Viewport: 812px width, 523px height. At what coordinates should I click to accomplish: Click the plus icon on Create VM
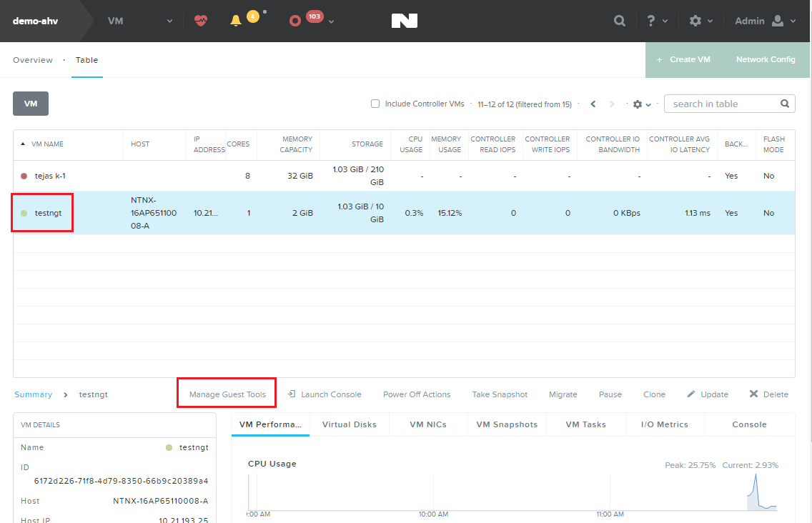[x=659, y=59]
